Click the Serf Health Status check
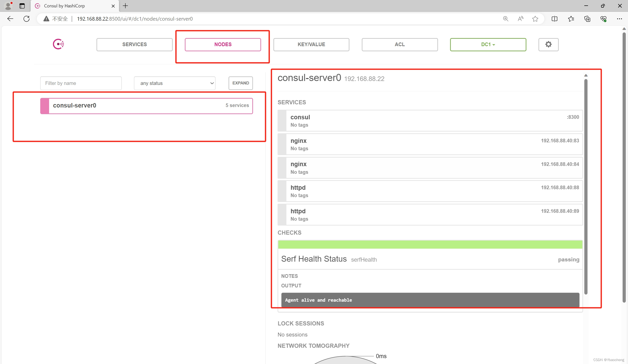 pos(314,259)
